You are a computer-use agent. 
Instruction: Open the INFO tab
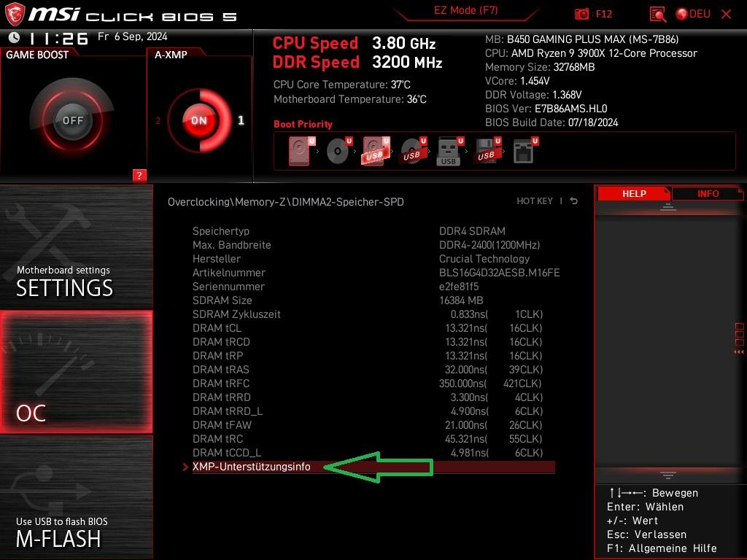pyautogui.click(x=708, y=193)
